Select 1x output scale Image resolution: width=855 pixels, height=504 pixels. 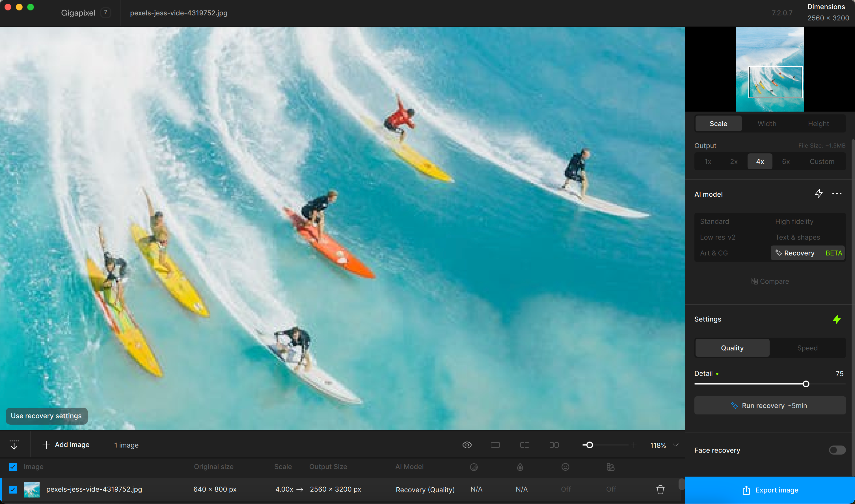click(x=708, y=162)
